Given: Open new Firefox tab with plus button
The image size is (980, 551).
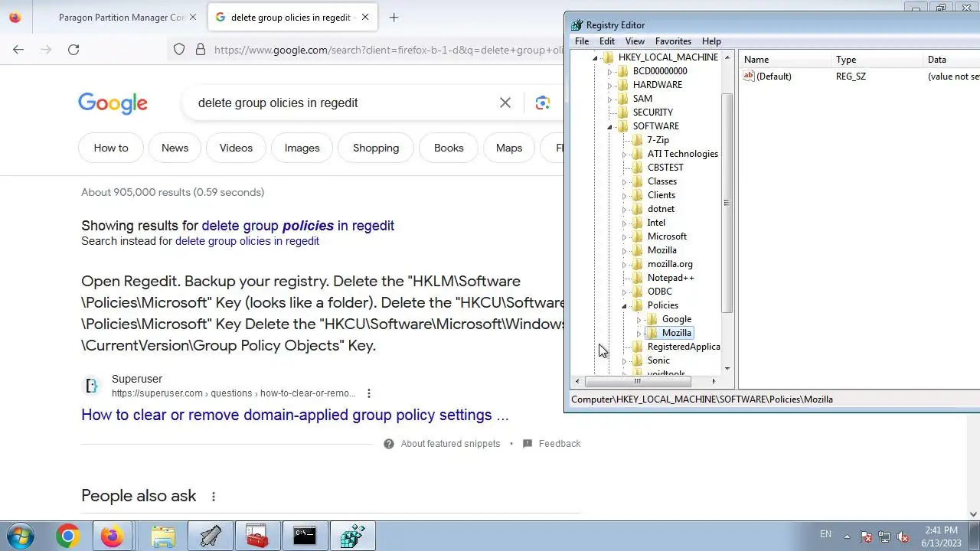Looking at the screenshot, I should point(394,17).
